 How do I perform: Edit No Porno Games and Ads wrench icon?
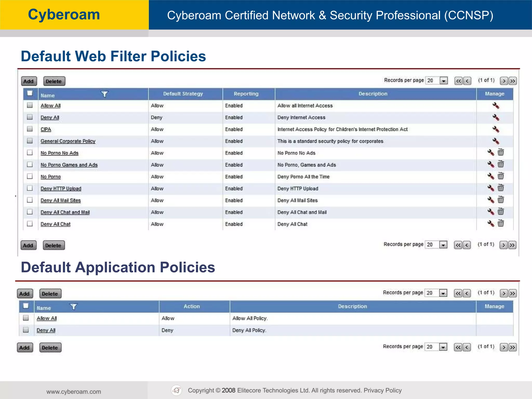[490, 164]
